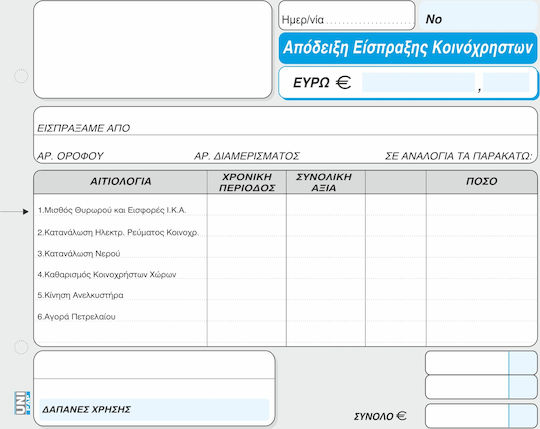Click the ΧΡΟΝΙΚΗ ΠΕΡΙΟΔΟΣ cell for Κατανάλωση Νερού

point(247,248)
